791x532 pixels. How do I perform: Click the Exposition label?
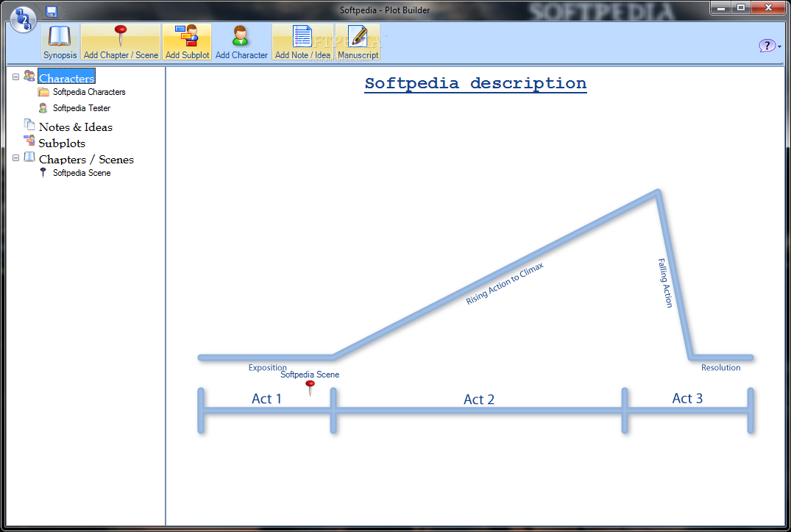[267, 368]
